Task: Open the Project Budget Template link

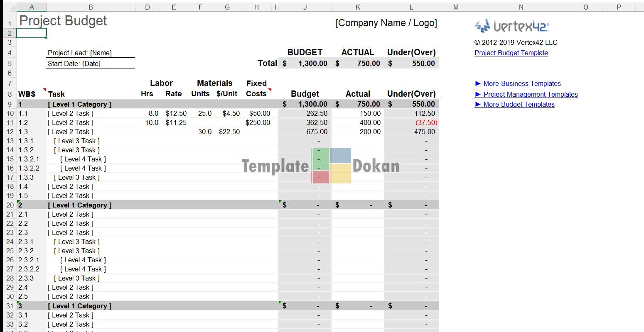Action: coord(511,53)
